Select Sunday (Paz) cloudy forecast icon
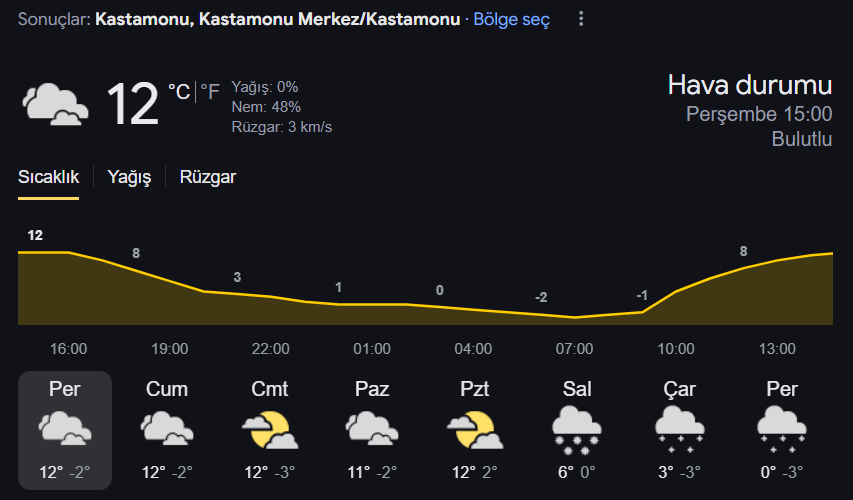 pyautogui.click(x=372, y=428)
